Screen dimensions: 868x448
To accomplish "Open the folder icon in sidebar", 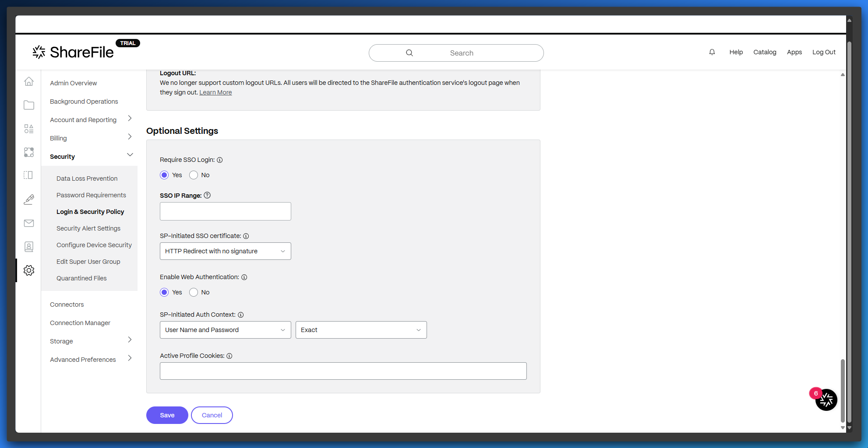I will pos(29,105).
